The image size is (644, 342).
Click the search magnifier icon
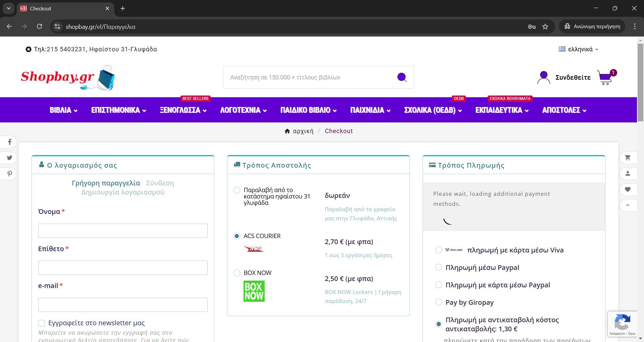click(402, 77)
